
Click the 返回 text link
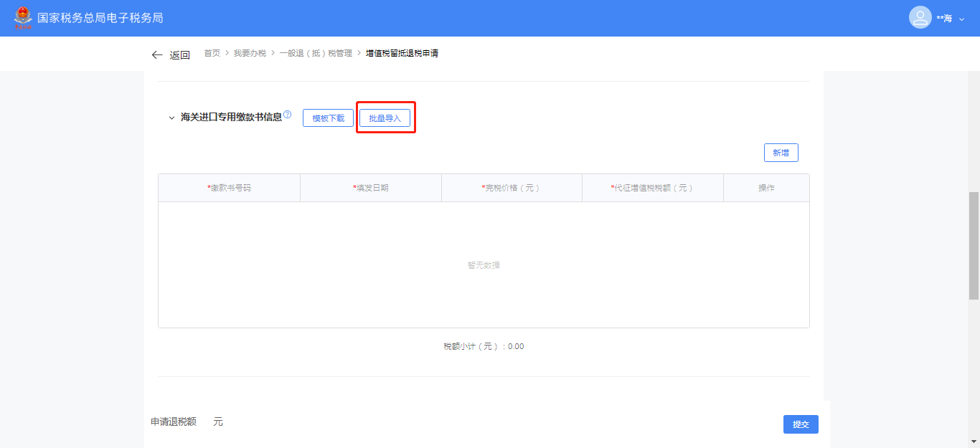(x=179, y=55)
